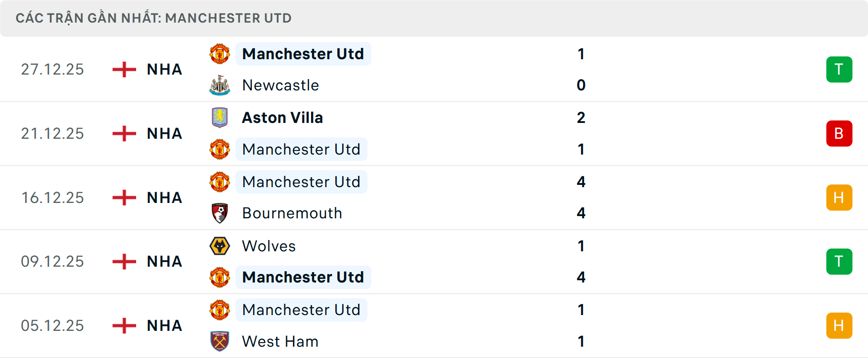Click the Wolves club crest icon
The width and height of the screenshot is (868, 358).
(220, 246)
